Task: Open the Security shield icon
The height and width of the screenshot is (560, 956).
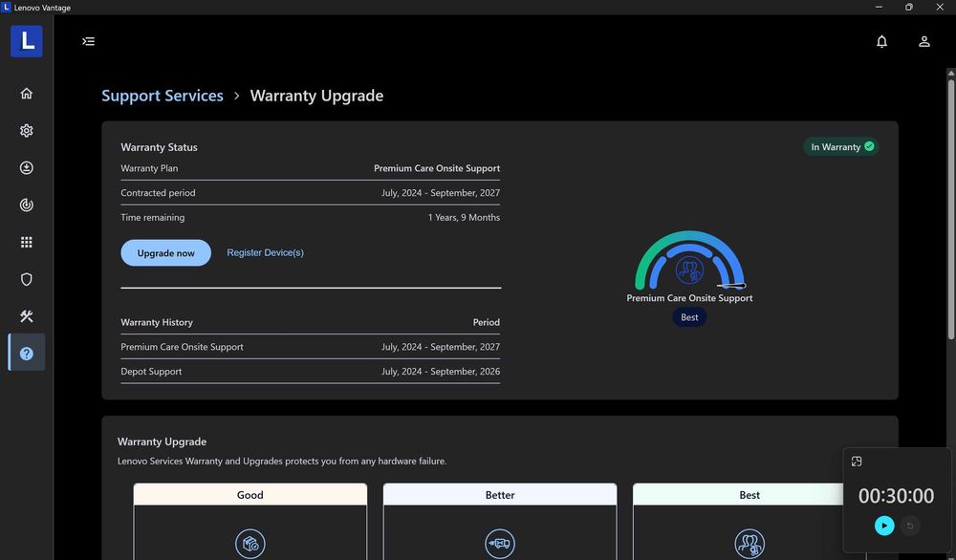Action: (26, 279)
